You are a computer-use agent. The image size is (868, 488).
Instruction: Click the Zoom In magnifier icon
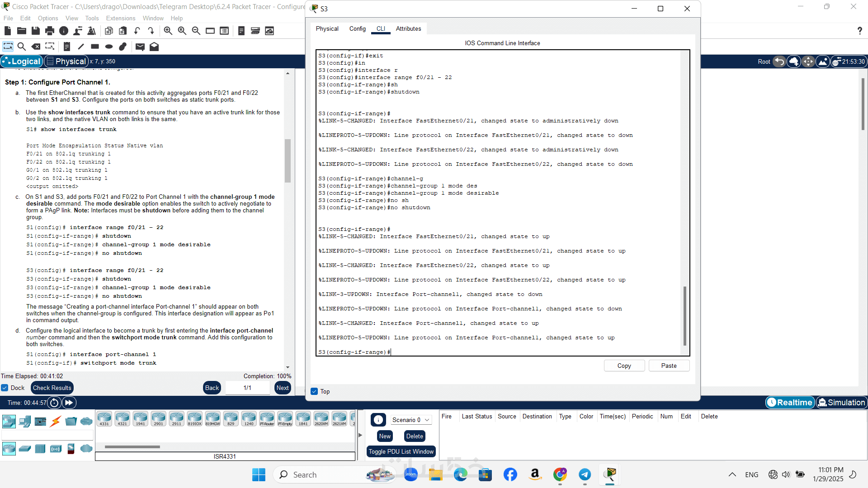[x=168, y=31]
